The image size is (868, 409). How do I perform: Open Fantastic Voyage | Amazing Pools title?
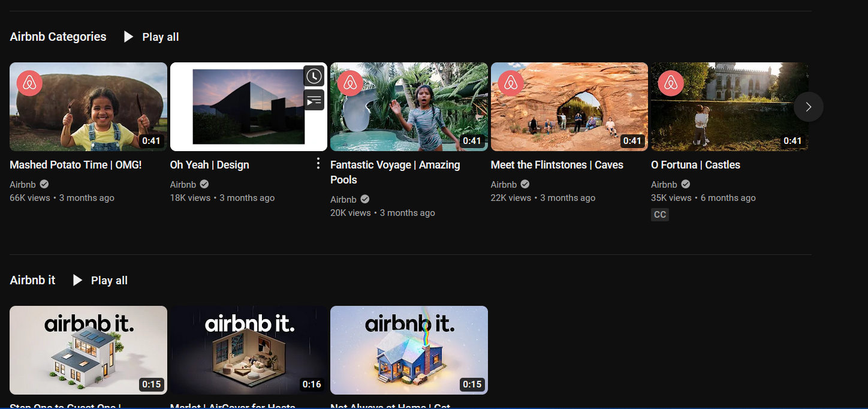[395, 172]
